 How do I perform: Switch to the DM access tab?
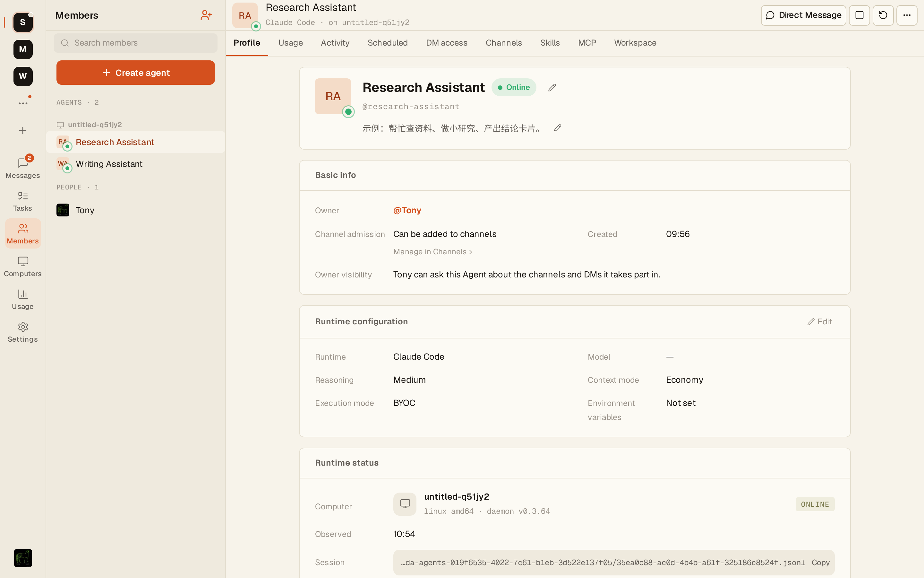pos(447,43)
